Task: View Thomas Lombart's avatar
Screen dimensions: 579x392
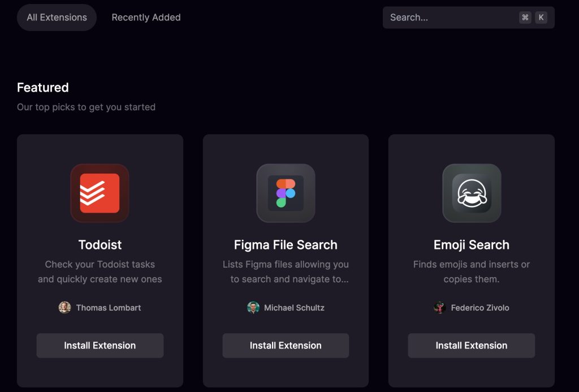Action: pyautogui.click(x=64, y=307)
